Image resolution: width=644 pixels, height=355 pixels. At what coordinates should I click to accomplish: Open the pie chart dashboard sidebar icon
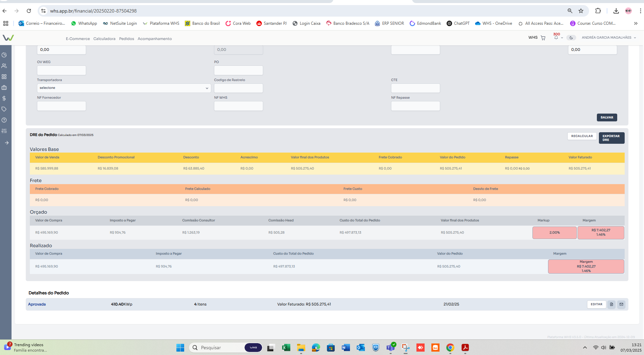tap(4, 55)
